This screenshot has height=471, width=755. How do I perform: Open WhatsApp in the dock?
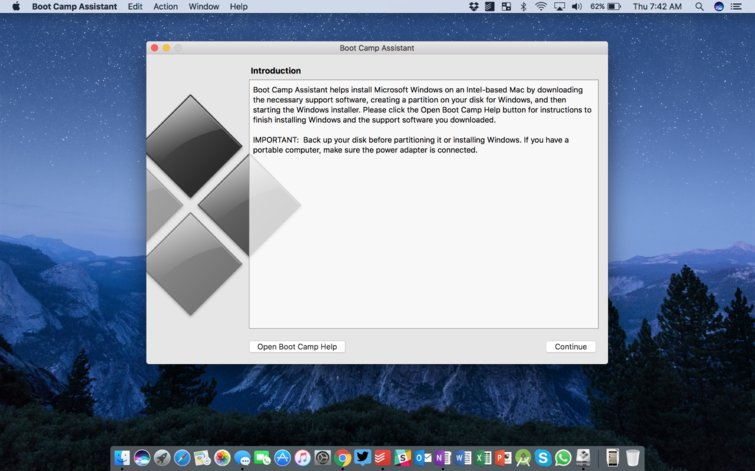[x=563, y=457]
